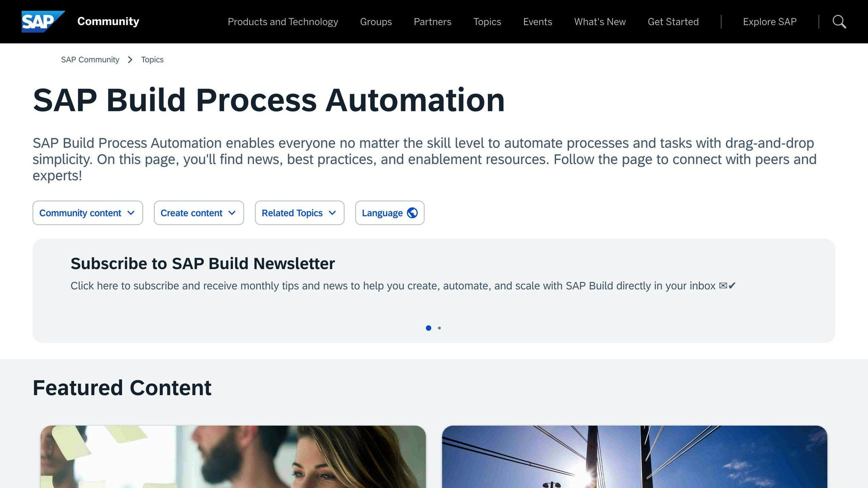The width and height of the screenshot is (868, 488).
Task: Click newsletter description text to subscribe
Action: point(403,286)
